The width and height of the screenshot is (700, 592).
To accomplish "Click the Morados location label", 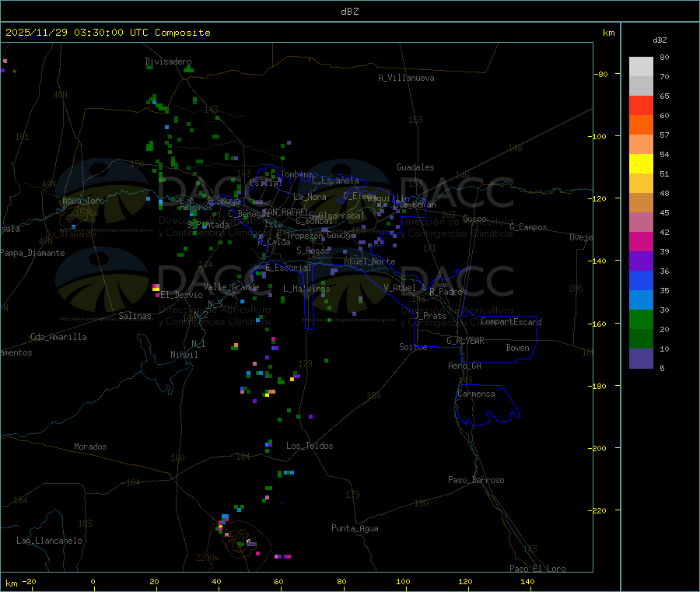I will tap(90, 447).
